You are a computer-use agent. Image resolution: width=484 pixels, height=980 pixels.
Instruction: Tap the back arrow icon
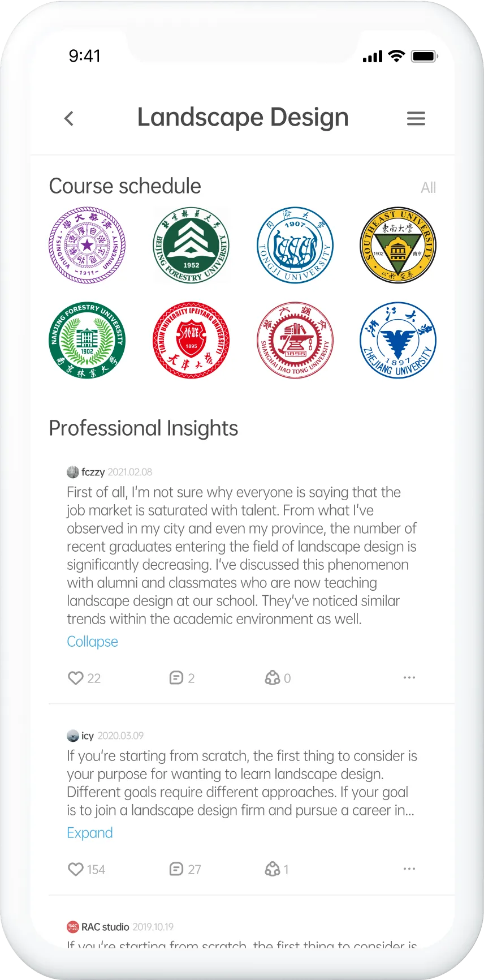[x=69, y=119]
